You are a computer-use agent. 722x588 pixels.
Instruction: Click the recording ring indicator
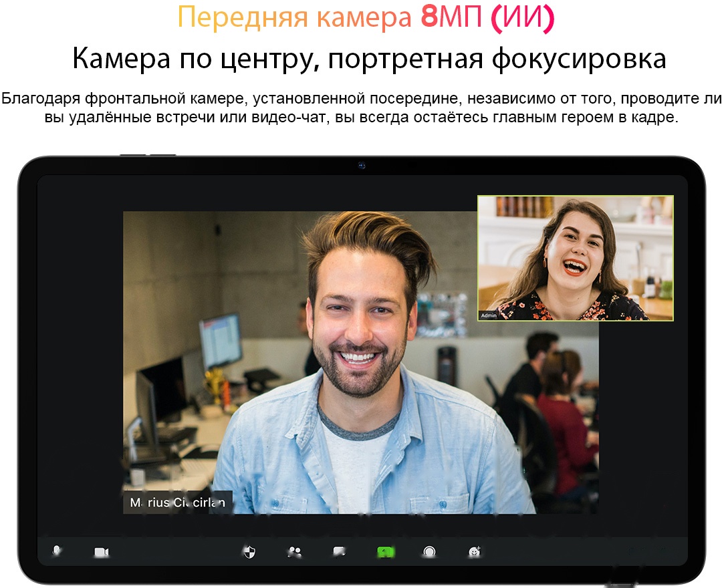coord(428,551)
